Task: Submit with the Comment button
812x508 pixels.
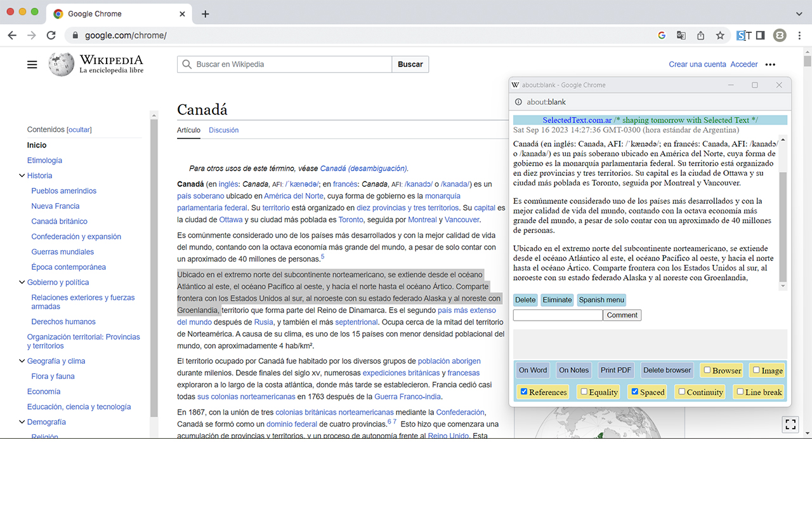Action: tap(622, 315)
